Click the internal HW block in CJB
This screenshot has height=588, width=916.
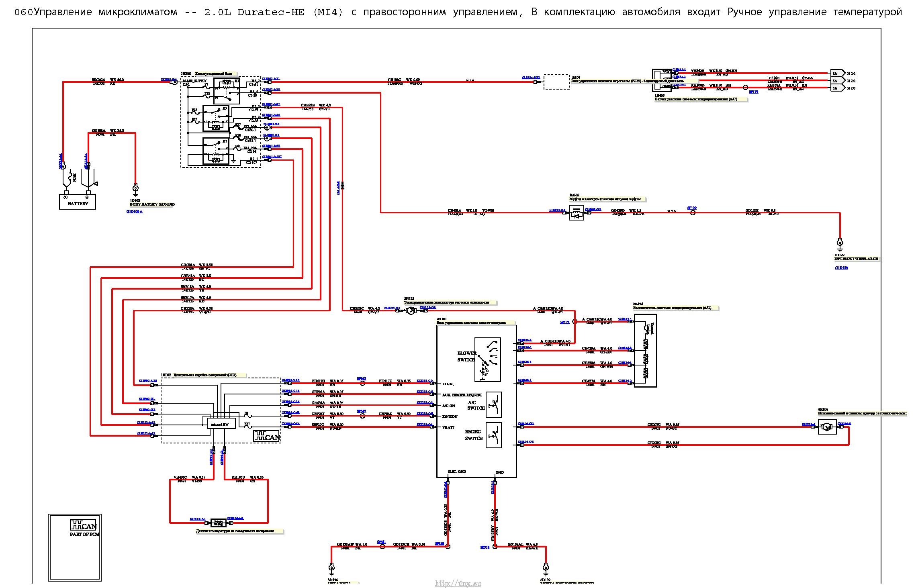pyautogui.click(x=221, y=424)
